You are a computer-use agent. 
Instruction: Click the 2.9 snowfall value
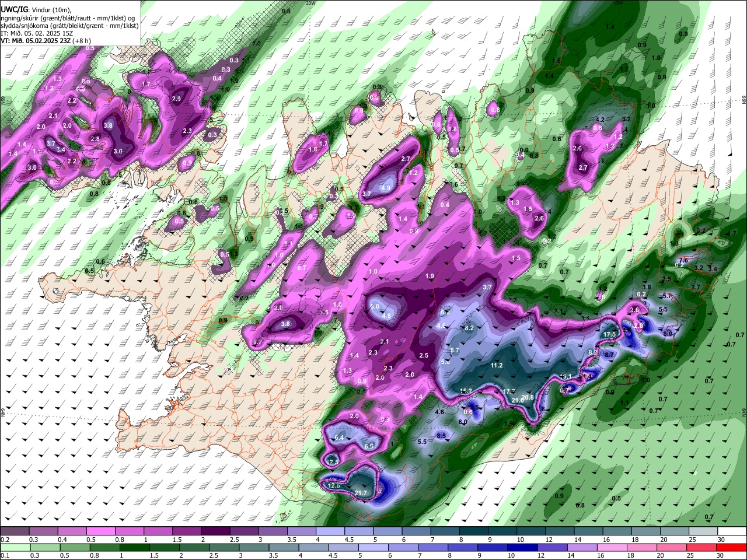(x=176, y=99)
